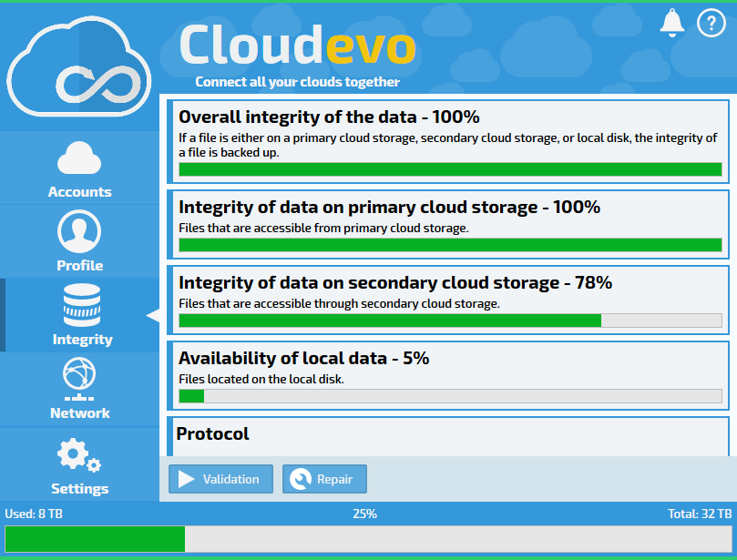737x560 pixels.
Task: Open Accounts via the cloud icon
Action: click(x=79, y=158)
